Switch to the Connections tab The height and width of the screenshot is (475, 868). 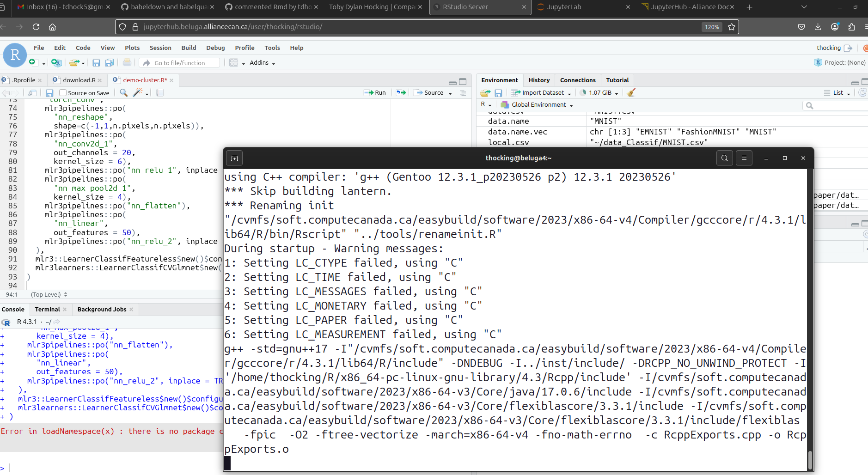pos(578,80)
